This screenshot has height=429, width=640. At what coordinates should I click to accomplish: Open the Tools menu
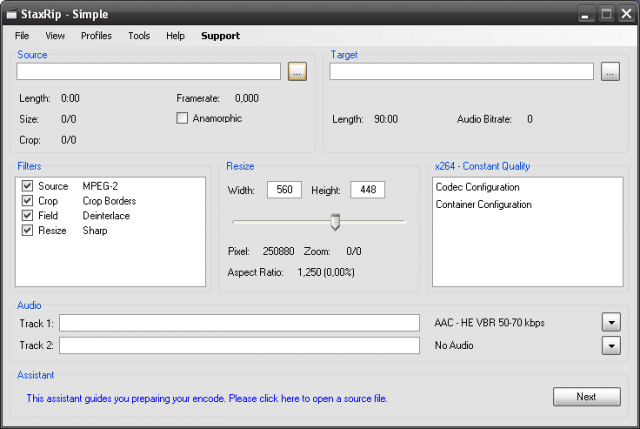pyautogui.click(x=139, y=36)
